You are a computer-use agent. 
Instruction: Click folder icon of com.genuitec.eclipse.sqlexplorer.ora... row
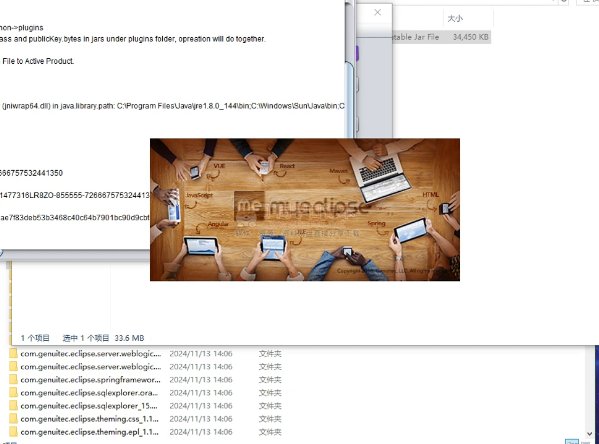point(13,392)
